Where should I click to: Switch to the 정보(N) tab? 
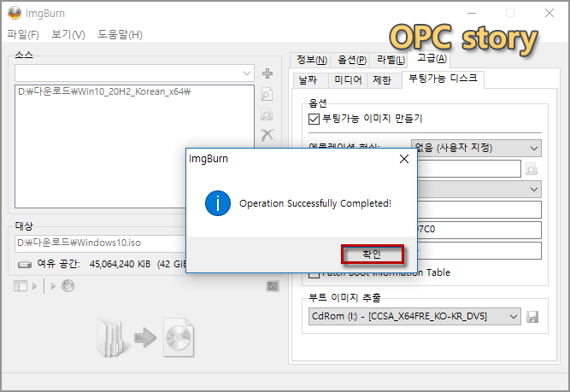click(311, 60)
